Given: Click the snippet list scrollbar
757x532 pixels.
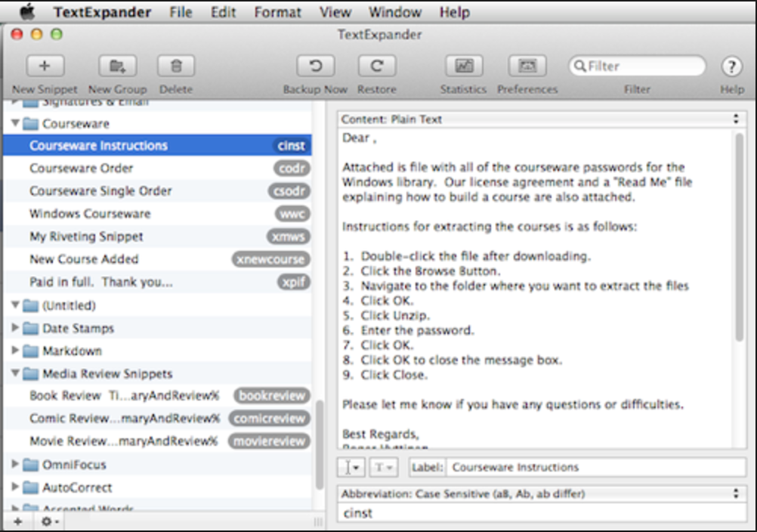Looking at the screenshot, I should point(319,444).
